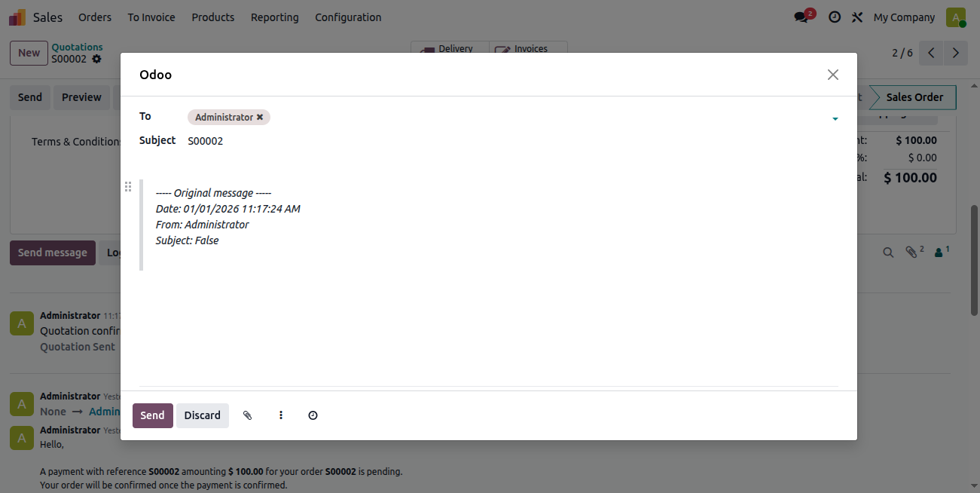Screen dimensions: 980x493
Task: Close the Odoo dialog with X
Action: (832, 75)
